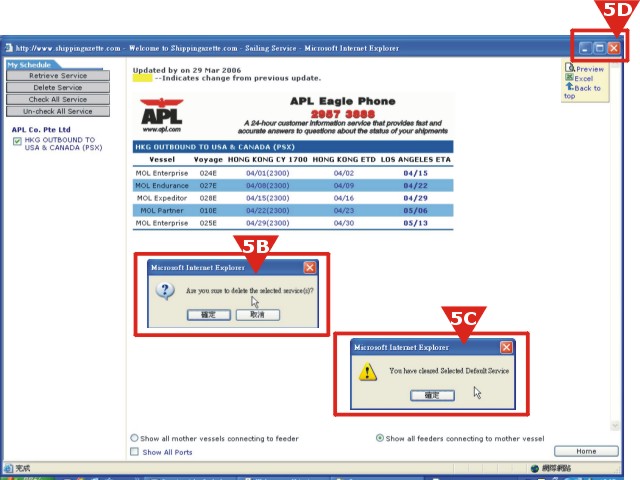
Task: Click the question mark icon in the dialog
Action: (165, 291)
